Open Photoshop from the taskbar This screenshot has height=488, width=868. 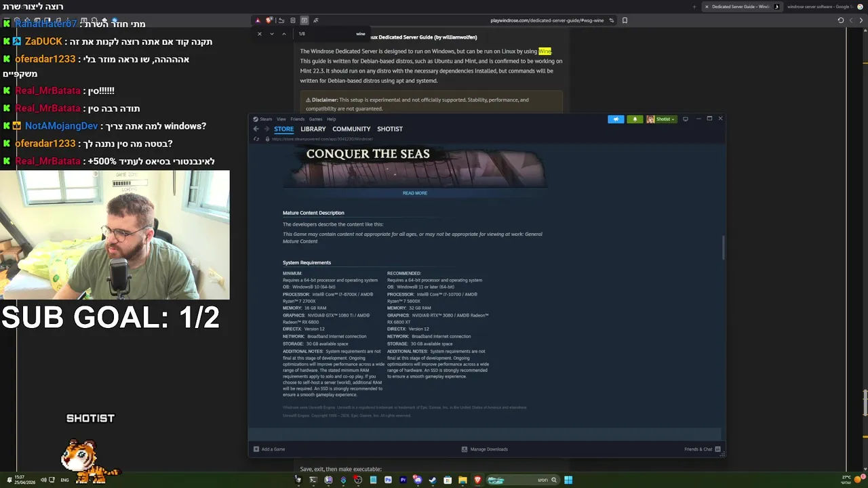point(388,480)
